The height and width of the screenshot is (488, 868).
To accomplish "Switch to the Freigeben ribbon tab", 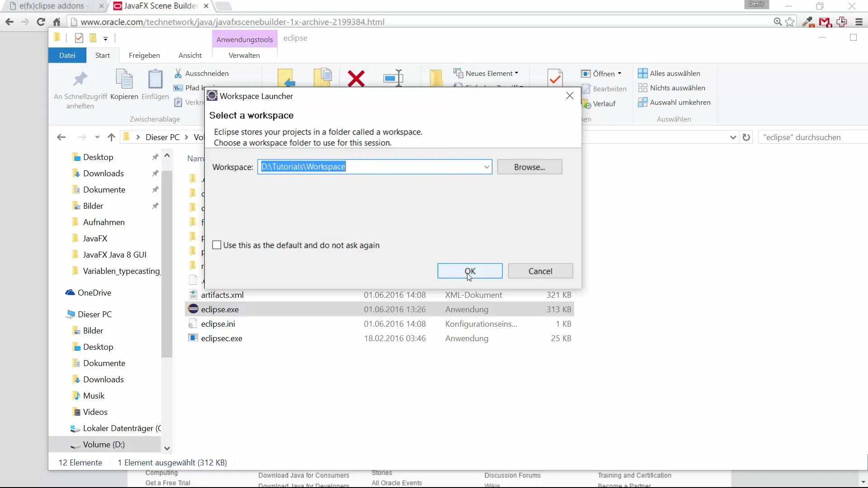I will [x=144, y=55].
